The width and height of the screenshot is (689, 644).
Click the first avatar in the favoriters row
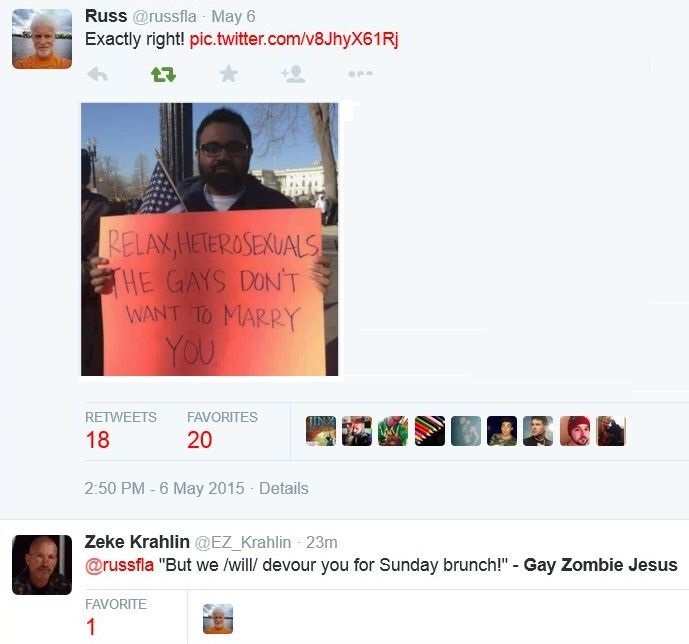(321, 431)
